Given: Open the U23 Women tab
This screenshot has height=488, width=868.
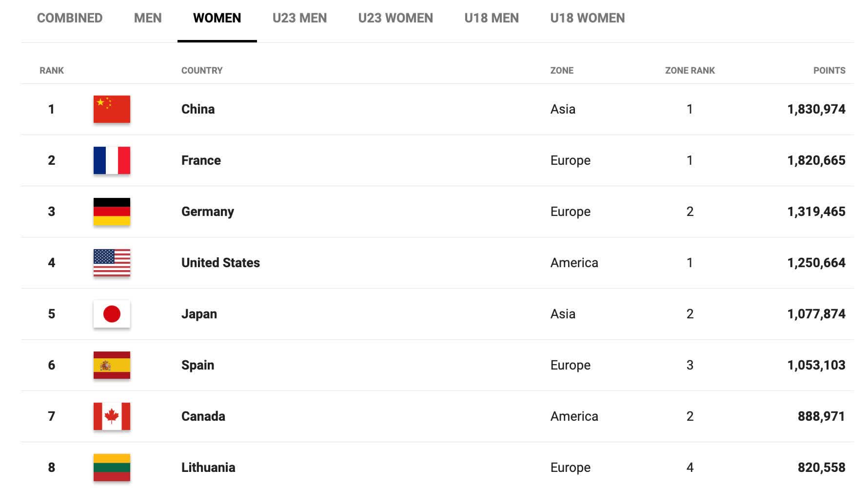Looking at the screenshot, I should [x=395, y=18].
